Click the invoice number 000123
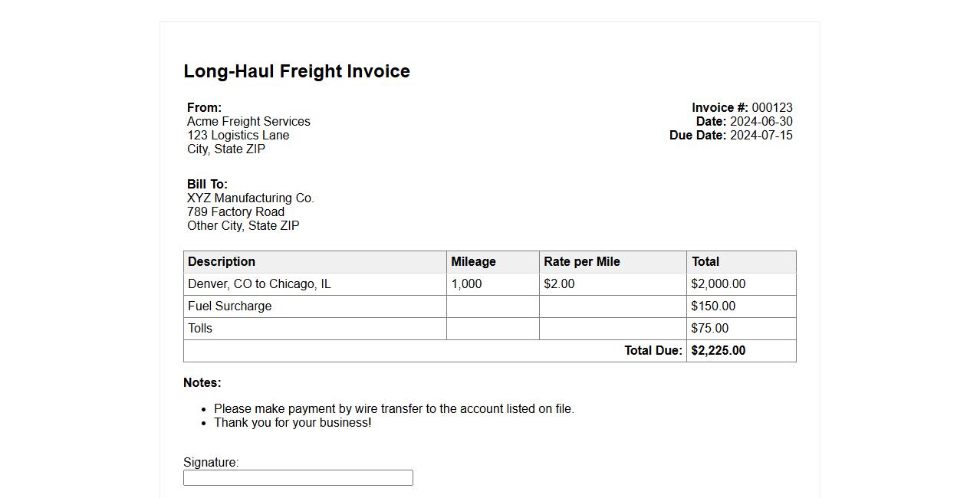This screenshot has width=980, height=498. click(x=771, y=108)
